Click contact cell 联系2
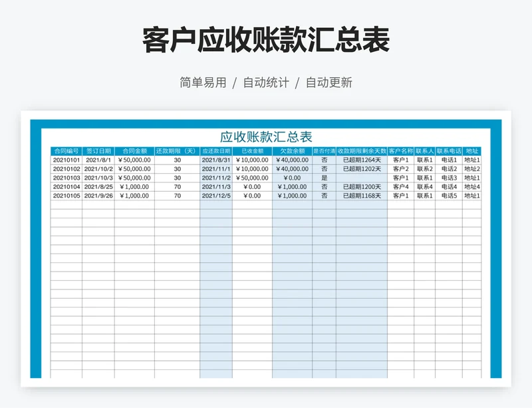This screenshot has width=532, height=408. (425, 169)
